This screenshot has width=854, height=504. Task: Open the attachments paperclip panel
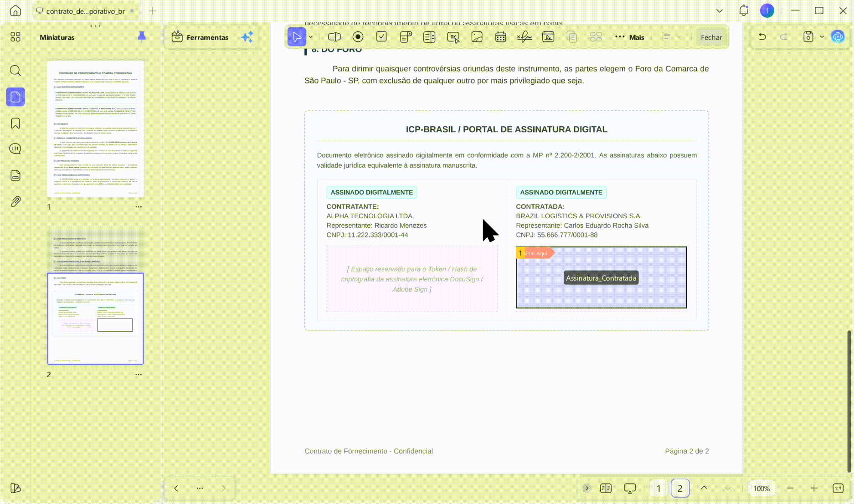click(15, 201)
